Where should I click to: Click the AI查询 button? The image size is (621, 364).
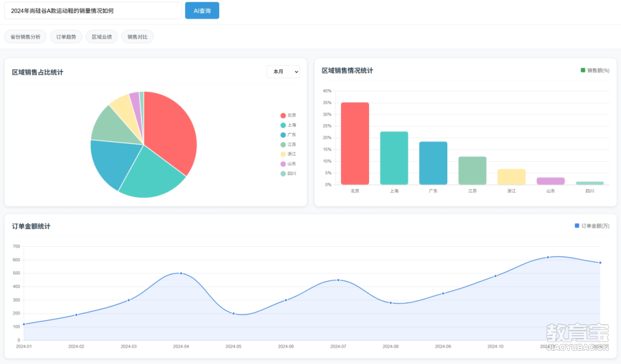202,10
